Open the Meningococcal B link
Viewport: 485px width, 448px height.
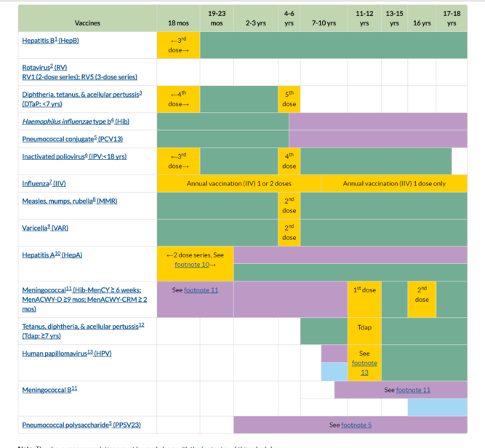pos(49,390)
